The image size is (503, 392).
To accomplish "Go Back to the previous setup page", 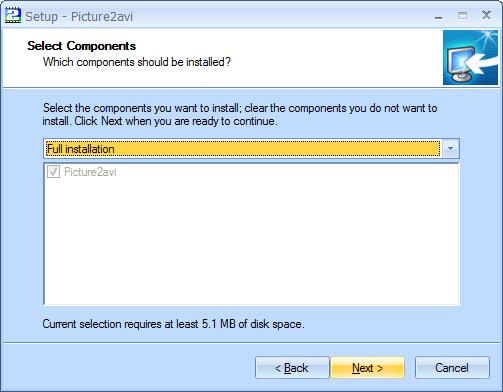I will pos(292,368).
